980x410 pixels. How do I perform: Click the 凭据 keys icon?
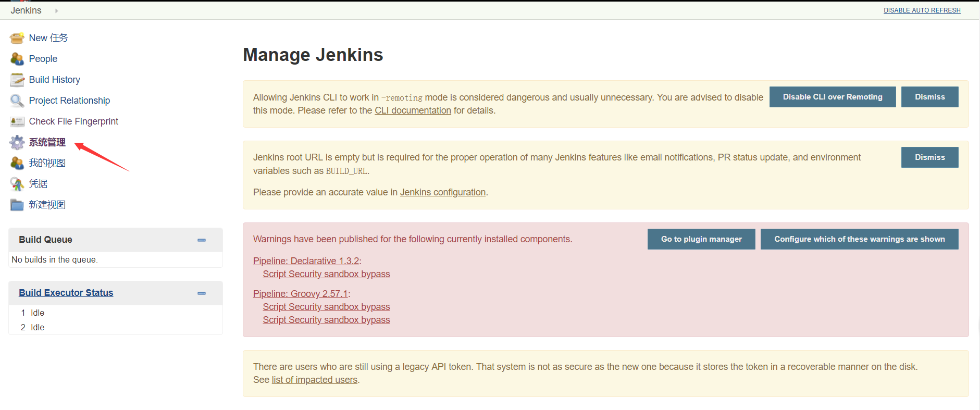coord(17,184)
